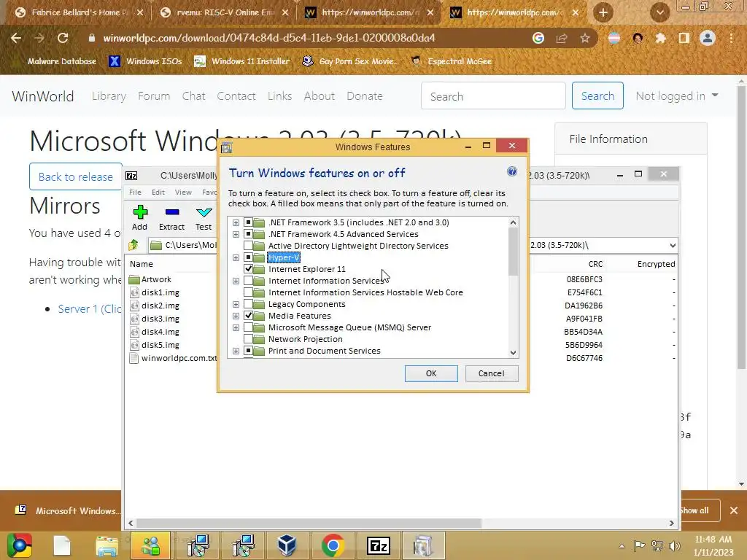Reload the WinWorld page
Image resolution: width=747 pixels, height=560 pixels.
[x=63, y=38]
